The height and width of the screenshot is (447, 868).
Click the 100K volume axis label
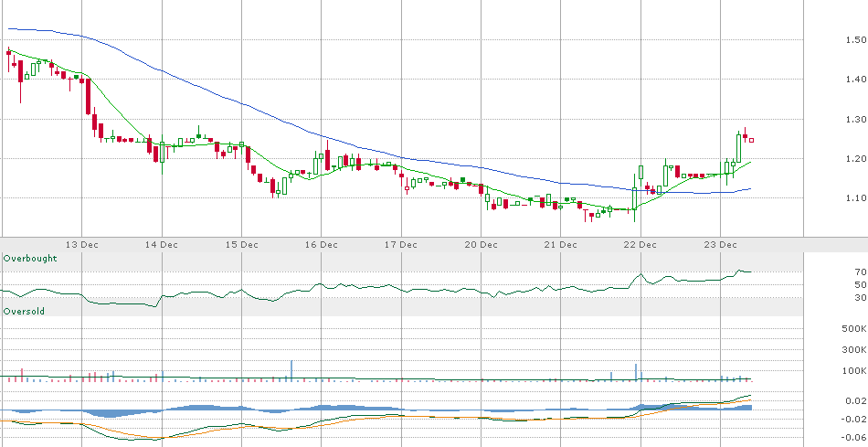(854, 370)
